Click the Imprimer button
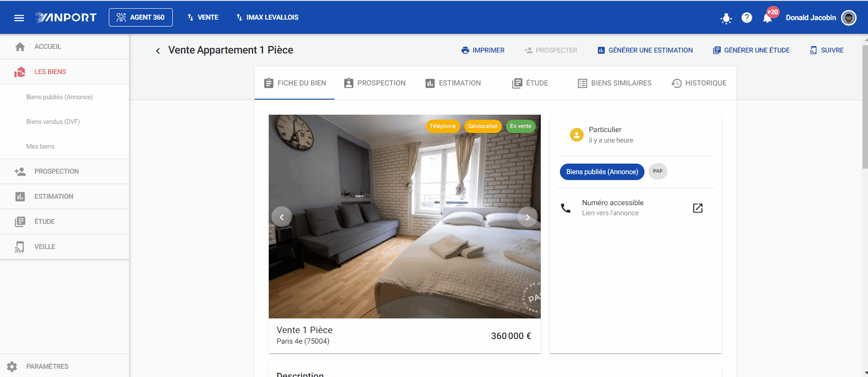The width and height of the screenshot is (868, 377). tap(483, 50)
